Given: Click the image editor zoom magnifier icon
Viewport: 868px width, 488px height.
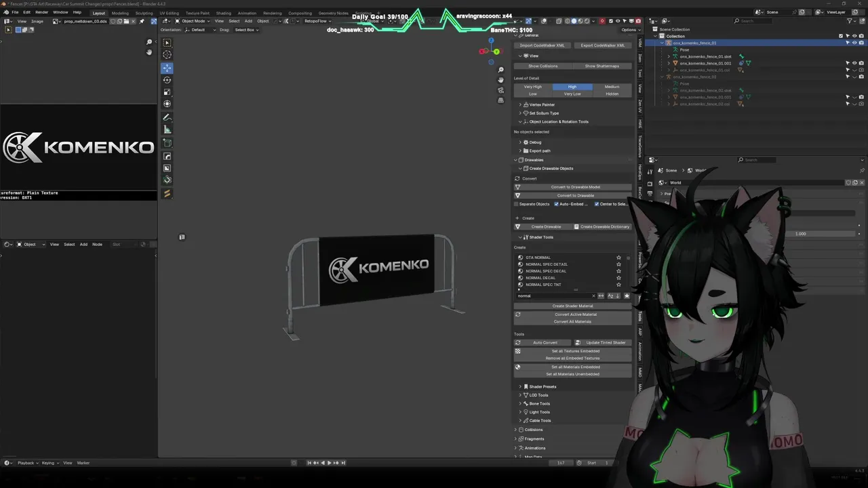Looking at the screenshot, I should coord(149,42).
